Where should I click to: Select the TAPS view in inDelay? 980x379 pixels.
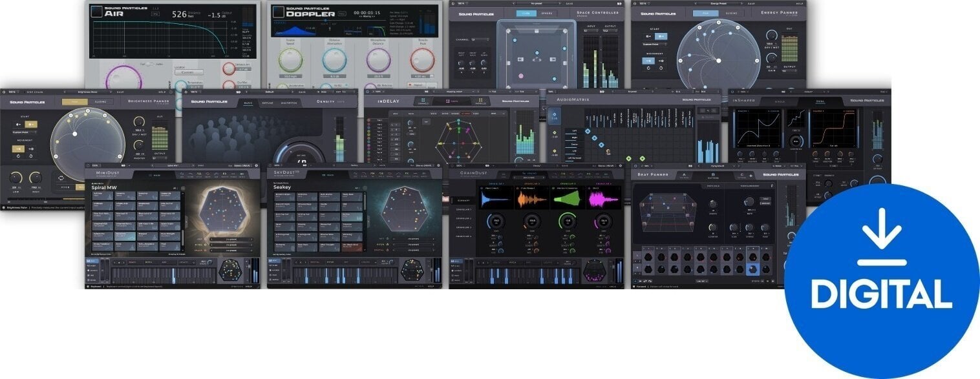coord(452,101)
